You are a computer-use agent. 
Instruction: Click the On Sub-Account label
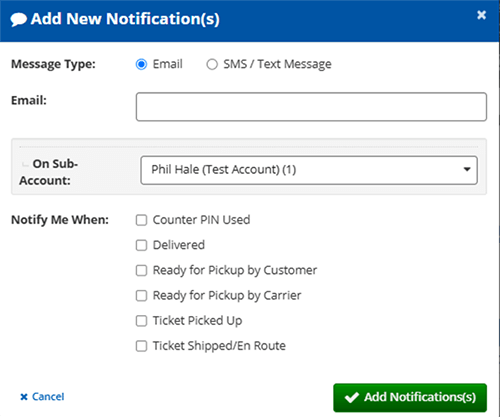click(49, 172)
